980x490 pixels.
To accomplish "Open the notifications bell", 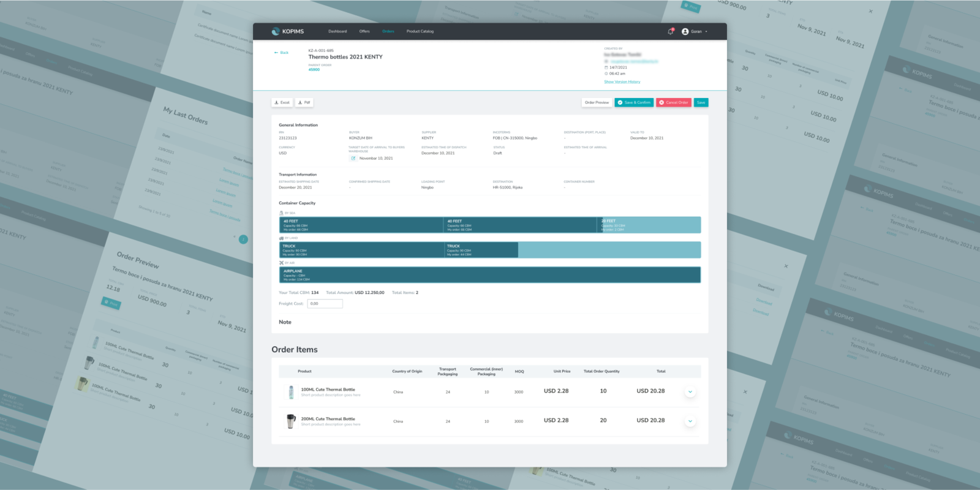I will coord(671,31).
